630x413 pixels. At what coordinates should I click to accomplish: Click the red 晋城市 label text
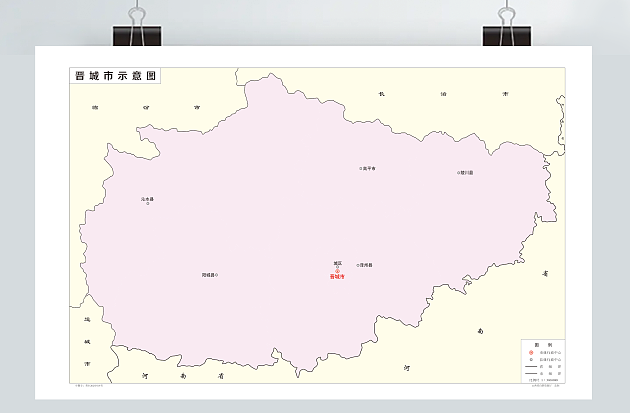pyautogui.click(x=337, y=277)
